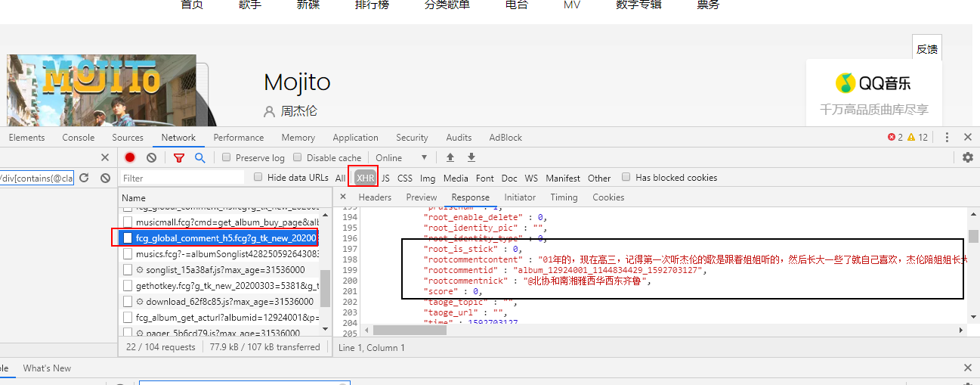Click the QQ音乐 logo

872,82
